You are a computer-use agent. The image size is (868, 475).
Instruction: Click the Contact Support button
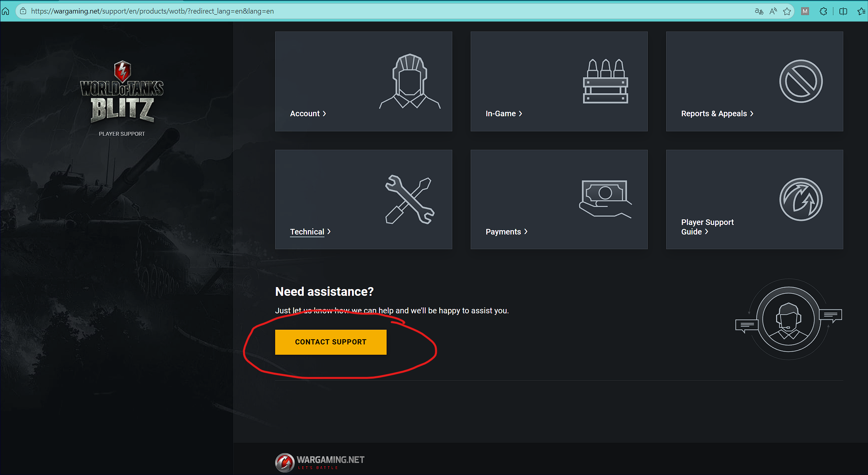331,342
